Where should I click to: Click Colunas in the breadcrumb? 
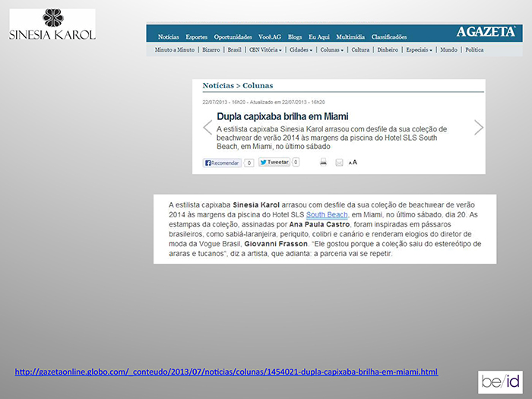258,85
